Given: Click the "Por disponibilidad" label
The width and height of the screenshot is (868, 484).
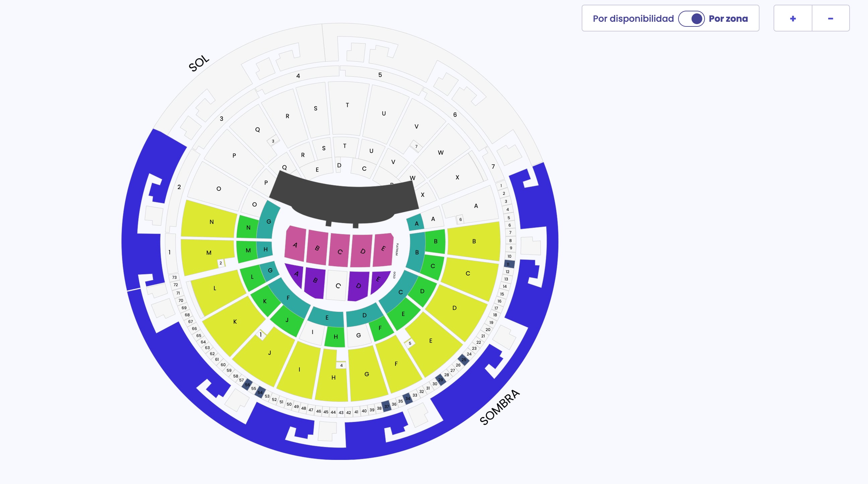Looking at the screenshot, I should pos(633,18).
